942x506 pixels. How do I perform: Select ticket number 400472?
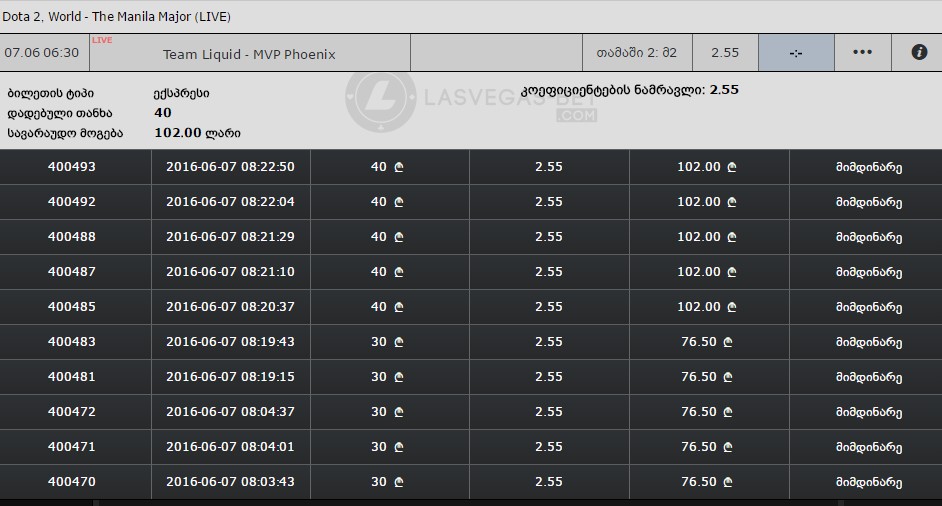click(71, 411)
